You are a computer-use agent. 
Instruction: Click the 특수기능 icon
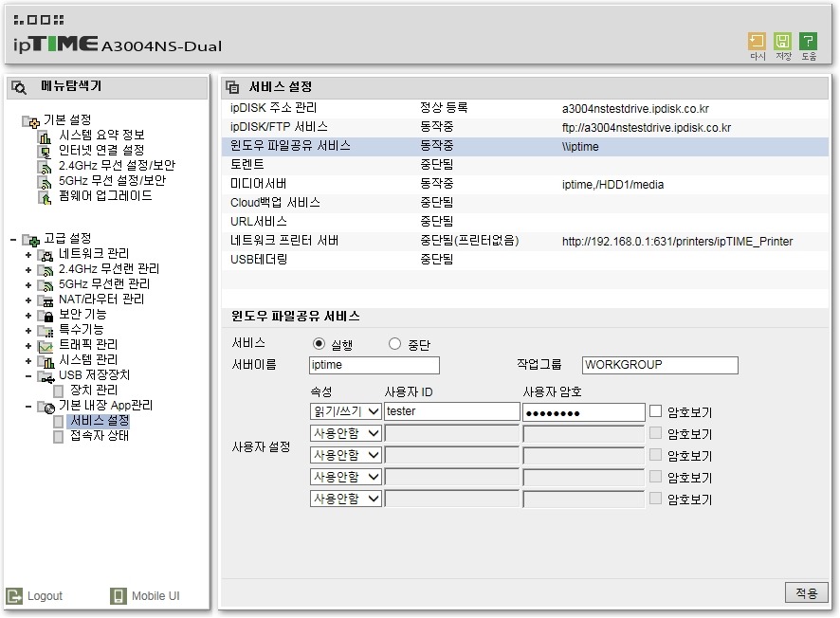point(46,332)
